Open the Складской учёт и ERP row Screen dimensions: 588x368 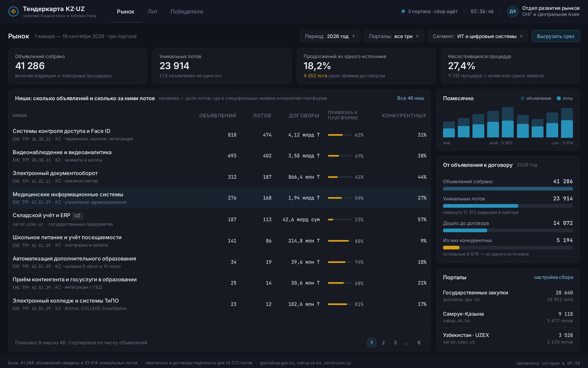[219, 219]
